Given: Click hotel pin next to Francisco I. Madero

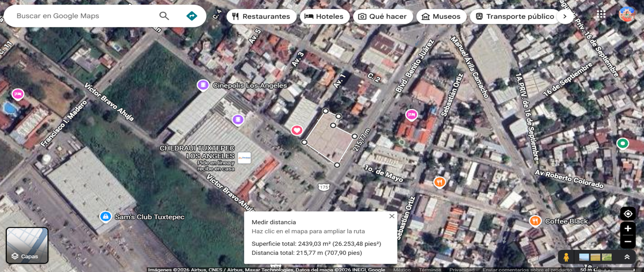Looking at the screenshot, I should [x=18, y=94].
